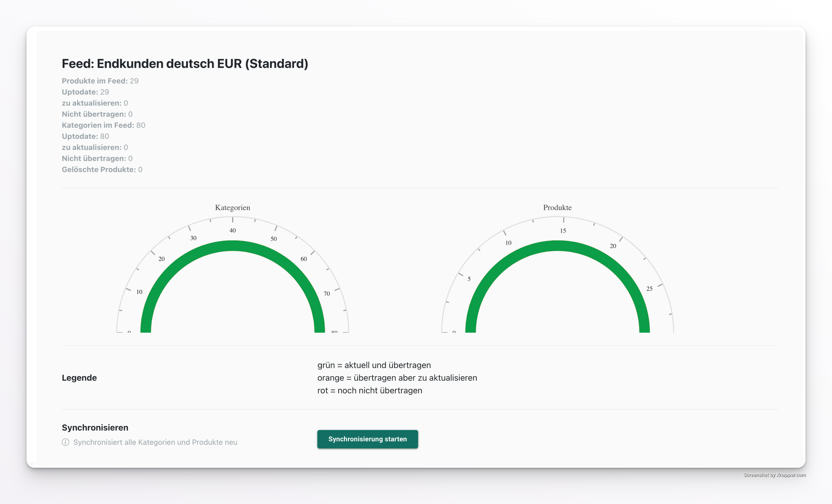Click the Synchronisieren section heading
The image size is (832, 504).
click(x=95, y=427)
